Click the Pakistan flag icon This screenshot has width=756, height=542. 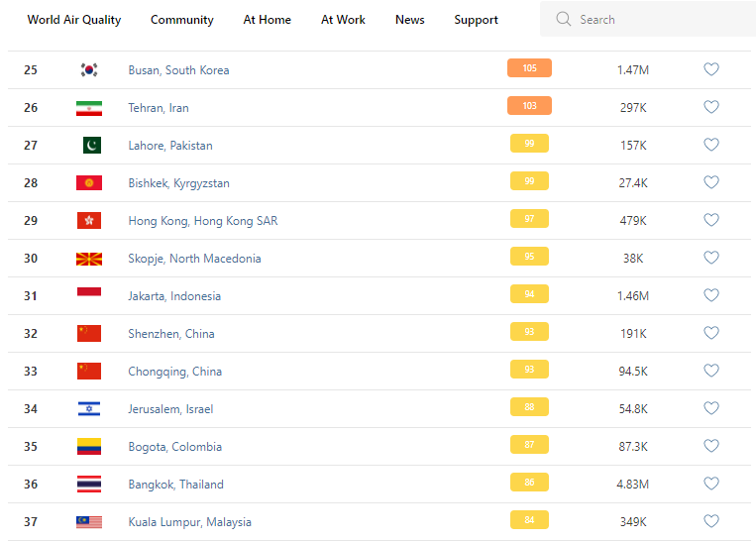pyautogui.click(x=91, y=146)
